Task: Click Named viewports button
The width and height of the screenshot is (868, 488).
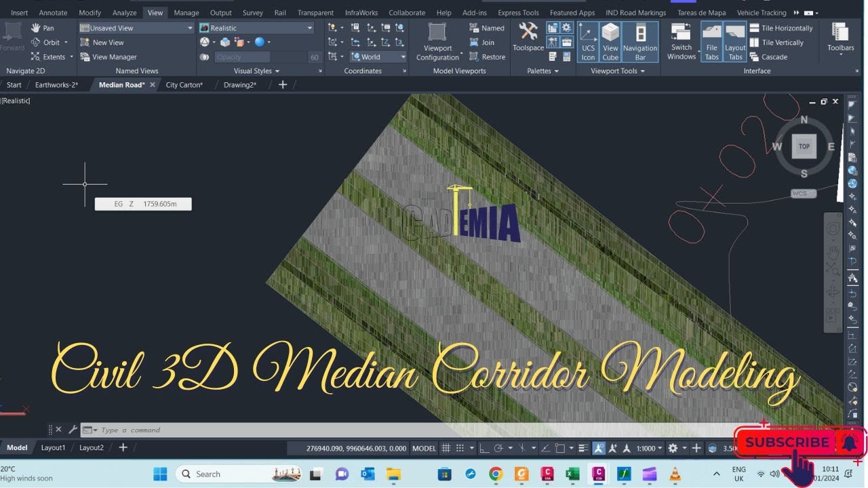Action: click(x=487, y=28)
